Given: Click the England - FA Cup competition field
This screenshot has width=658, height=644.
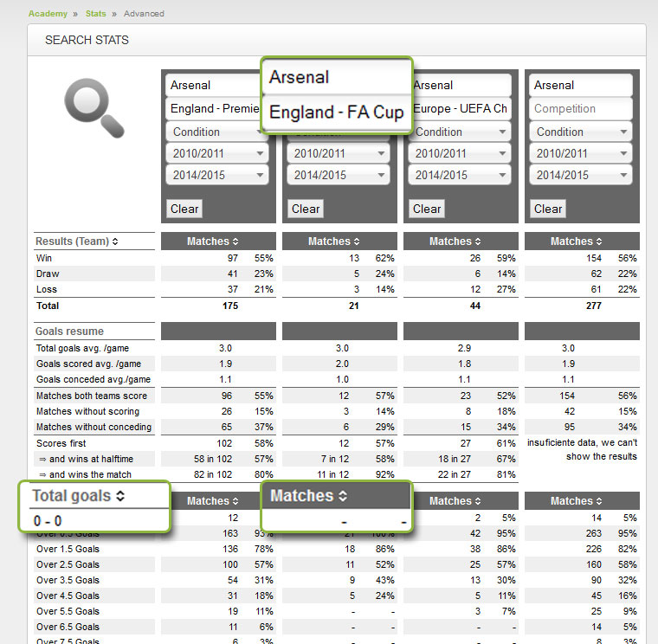Looking at the screenshot, I should coord(337,113).
